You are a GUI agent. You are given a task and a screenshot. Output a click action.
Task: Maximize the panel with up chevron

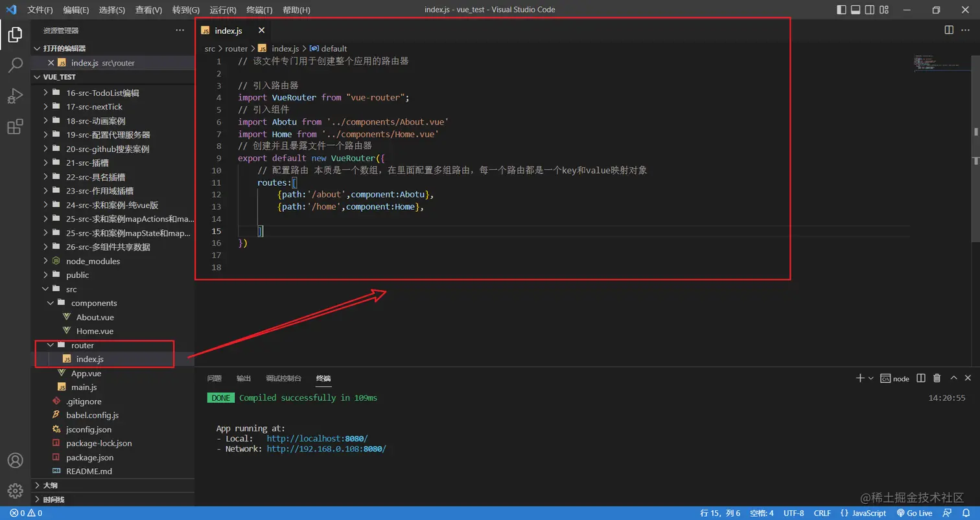point(953,378)
